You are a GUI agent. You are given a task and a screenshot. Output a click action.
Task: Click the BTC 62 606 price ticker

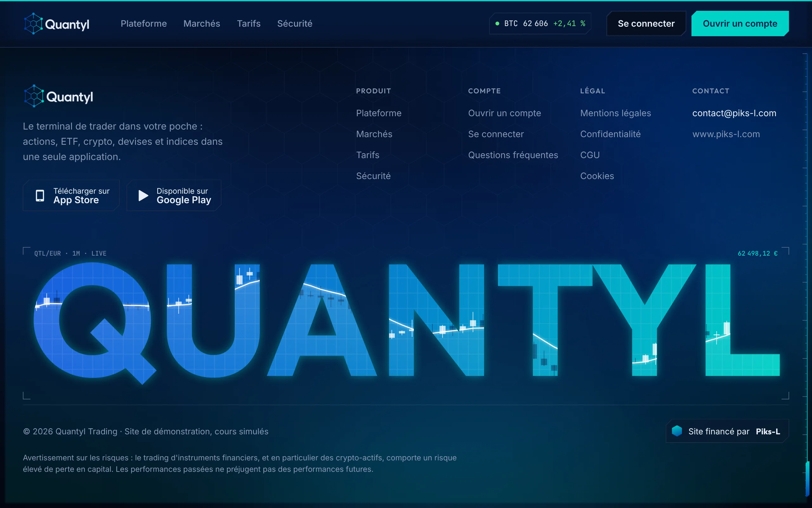tap(540, 23)
